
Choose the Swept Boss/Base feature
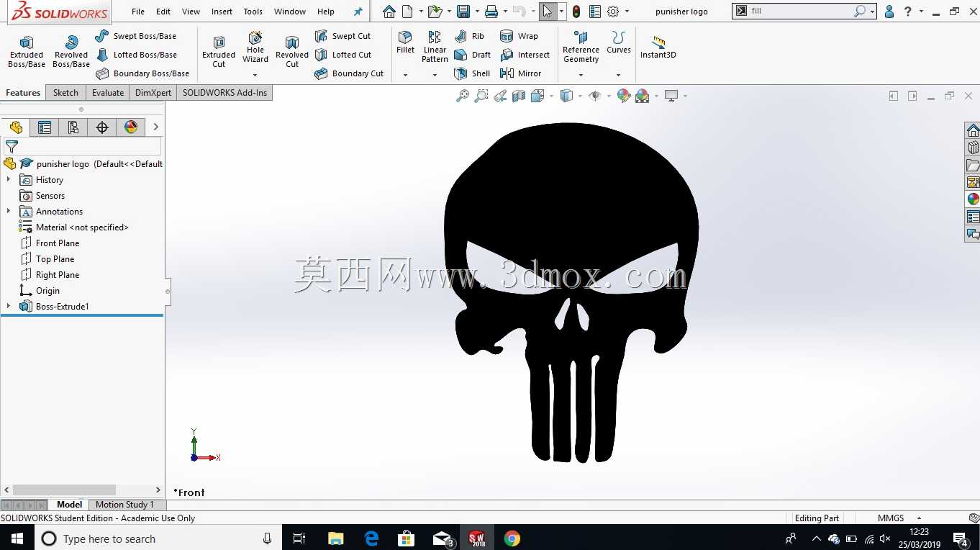click(x=135, y=36)
